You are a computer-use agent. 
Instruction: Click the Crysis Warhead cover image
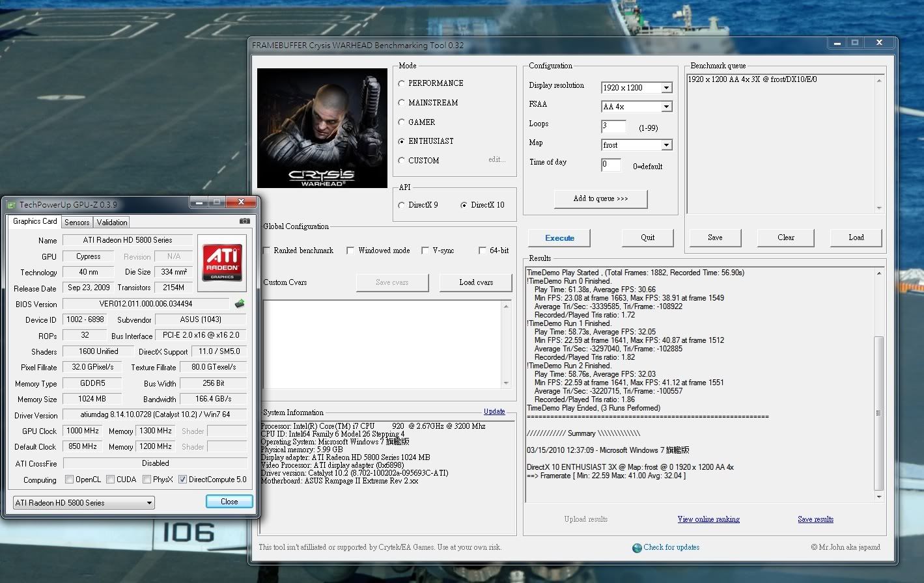point(322,128)
